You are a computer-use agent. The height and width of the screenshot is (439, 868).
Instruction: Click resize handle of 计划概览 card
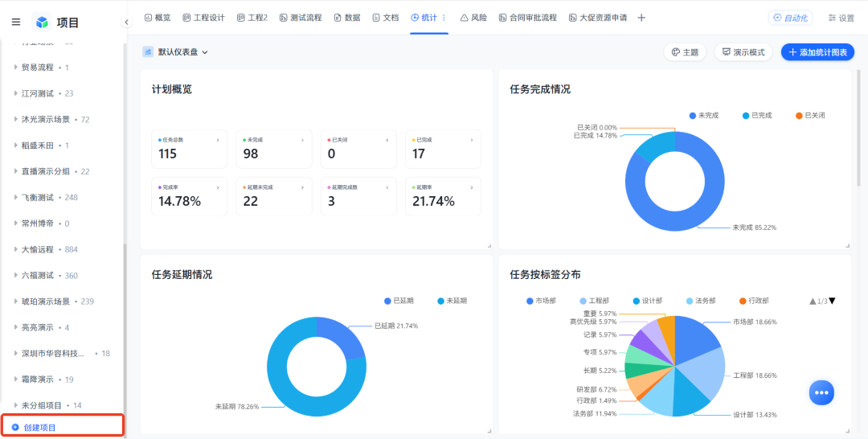click(x=489, y=245)
